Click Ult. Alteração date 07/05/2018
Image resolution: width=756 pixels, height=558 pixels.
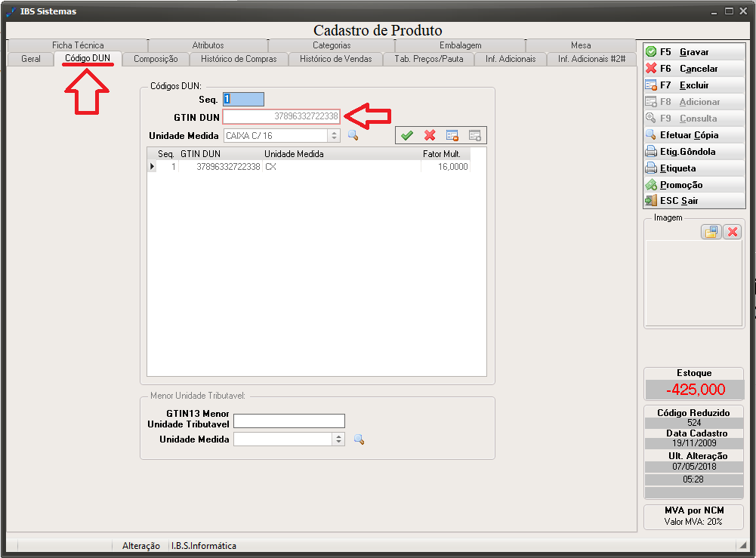click(x=694, y=467)
